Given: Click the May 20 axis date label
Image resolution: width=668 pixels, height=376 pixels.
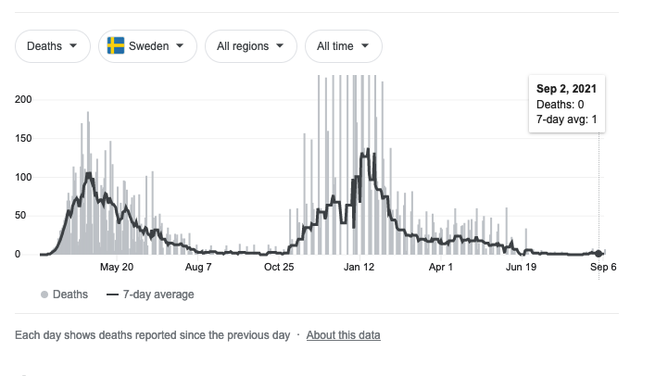Looking at the screenshot, I should coord(117,267).
